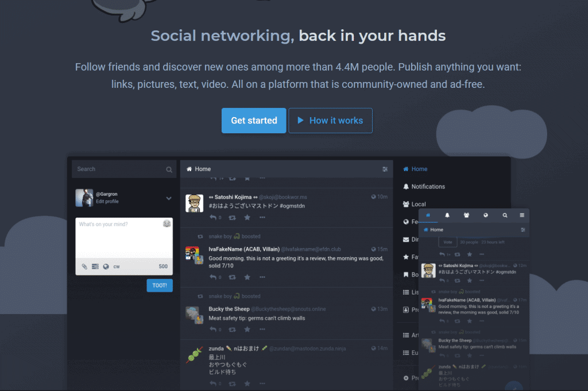The image size is (588, 391).
Task: Open the Home column settings sliders icon
Action: click(385, 169)
